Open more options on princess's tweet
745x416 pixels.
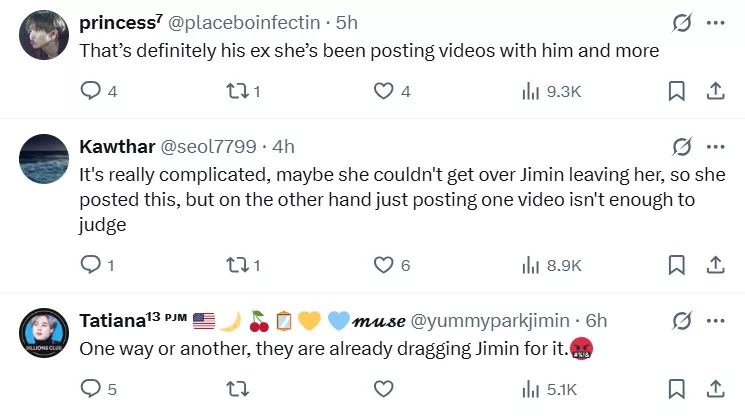(715, 23)
